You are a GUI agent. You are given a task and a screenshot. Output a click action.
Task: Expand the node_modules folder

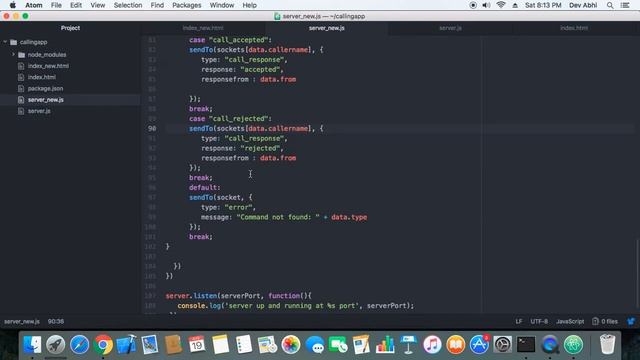pyautogui.click(x=13, y=54)
